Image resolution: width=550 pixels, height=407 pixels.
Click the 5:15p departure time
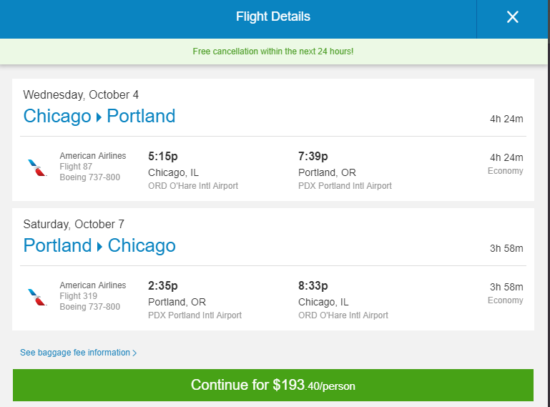click(x=163, y=156)
